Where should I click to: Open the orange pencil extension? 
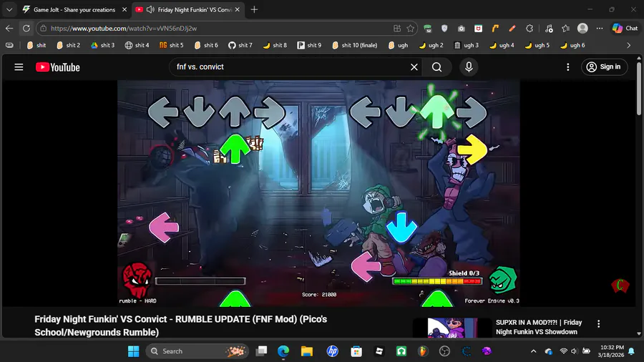[512, 29]
